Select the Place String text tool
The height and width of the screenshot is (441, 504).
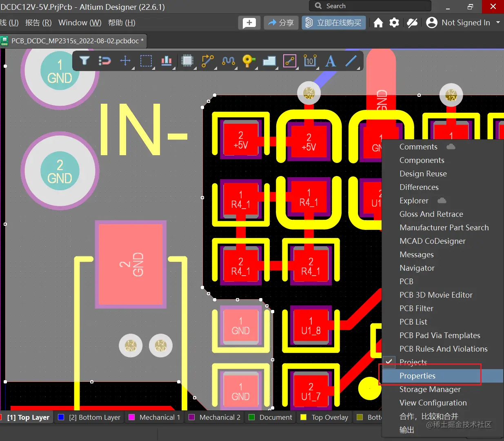click(x=331, y=61)
